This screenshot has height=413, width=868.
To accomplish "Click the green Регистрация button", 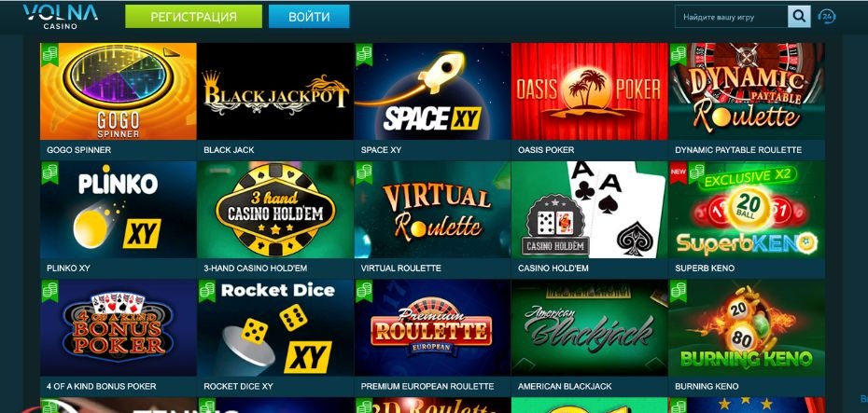I will (x=194, y=17).
